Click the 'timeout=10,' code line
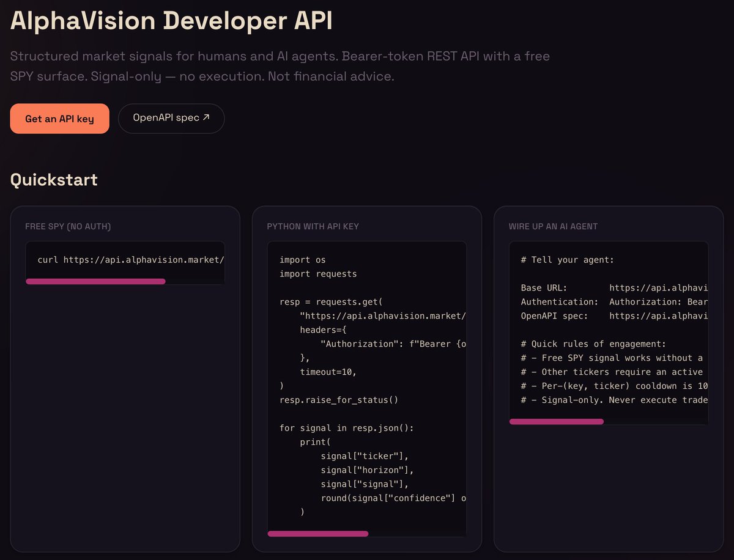Viewport: 734px width, 560px height. tap(328, 372)
